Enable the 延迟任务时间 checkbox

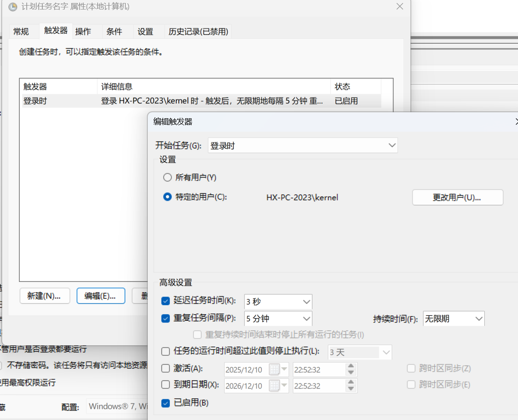[x=165, y=301]
